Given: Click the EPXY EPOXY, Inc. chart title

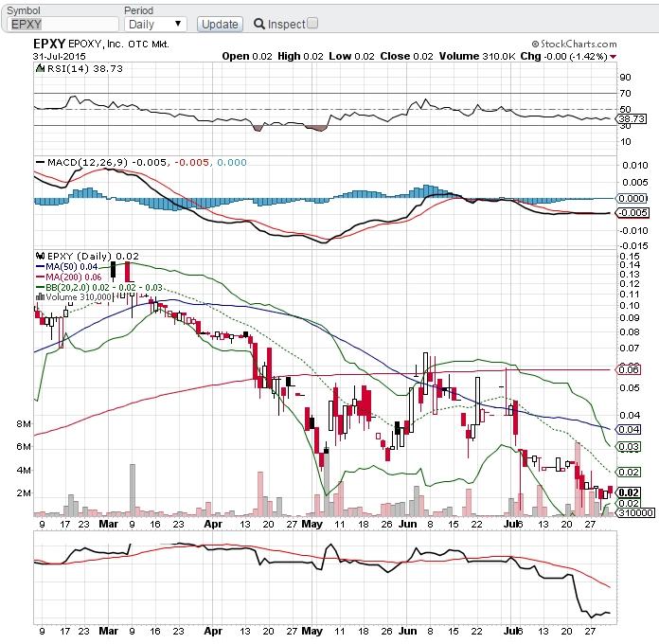Looking at the screenshot, I should (101, 45).
